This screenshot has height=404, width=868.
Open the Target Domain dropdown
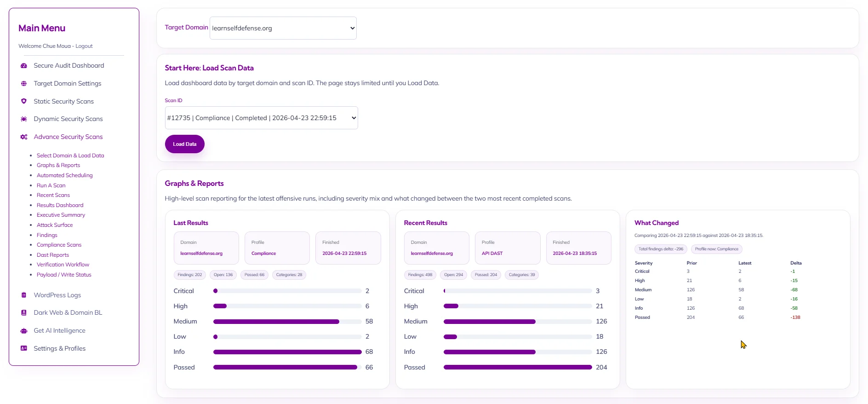pos(283,28)
